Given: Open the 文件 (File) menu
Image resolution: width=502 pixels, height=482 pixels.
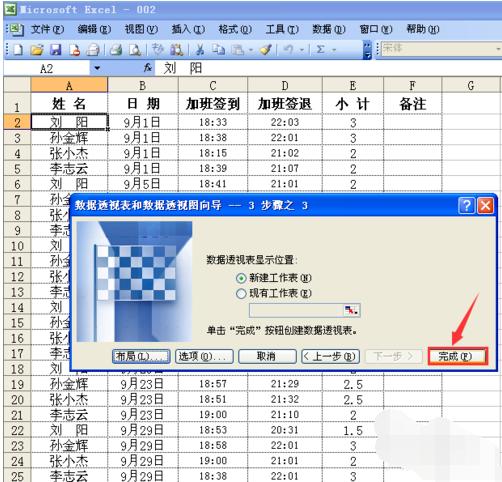Looking at the screenshot, I should (47, 30).
